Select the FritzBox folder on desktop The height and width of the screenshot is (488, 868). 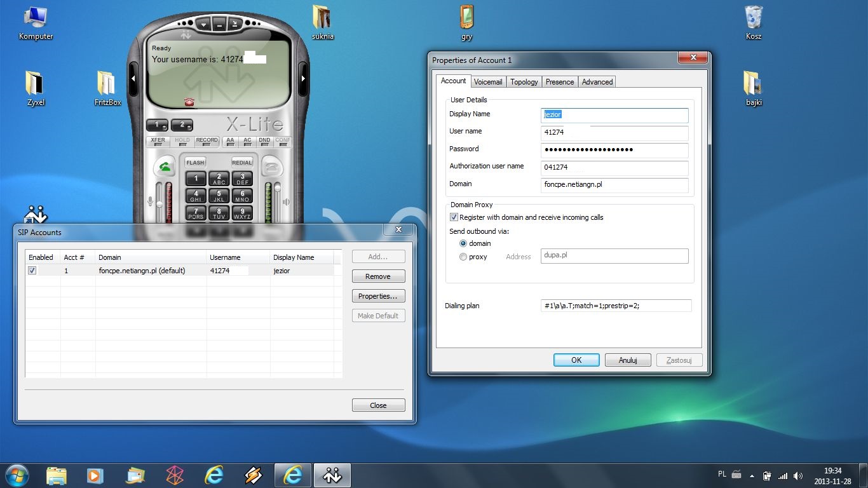tap(107, 88)
